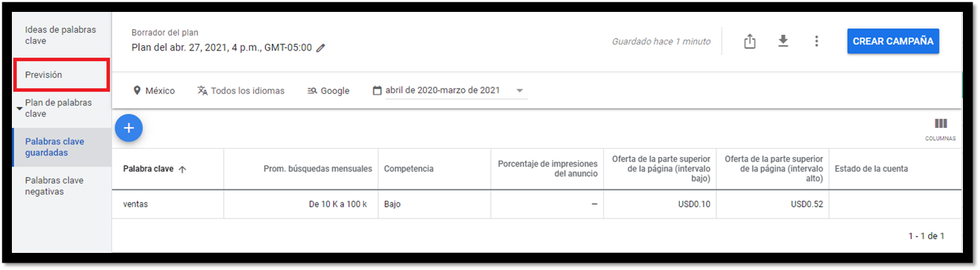This screenshot has height=270, width=980.
Task: Collapse the Plan de palabras clave section
Action: tap(19, 109)
